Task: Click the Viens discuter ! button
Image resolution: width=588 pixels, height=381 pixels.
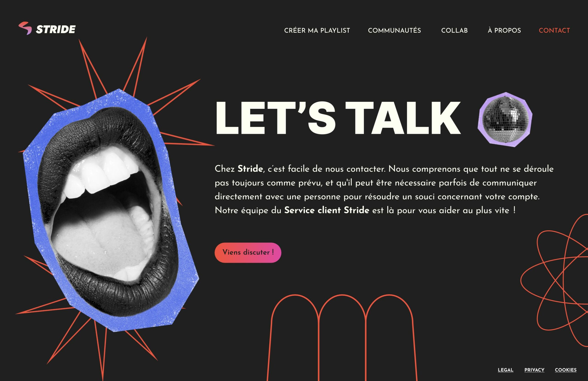Action: coord(248,253)
